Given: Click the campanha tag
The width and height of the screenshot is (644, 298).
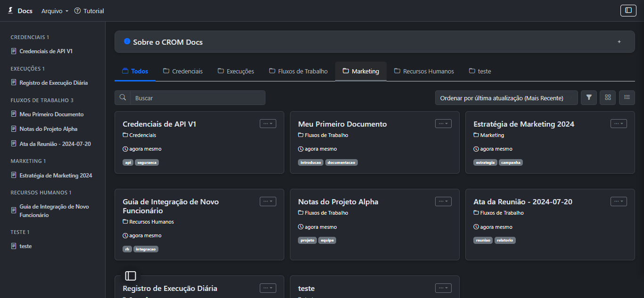Looking at the screenshot, I should click(x=511, y=162).
